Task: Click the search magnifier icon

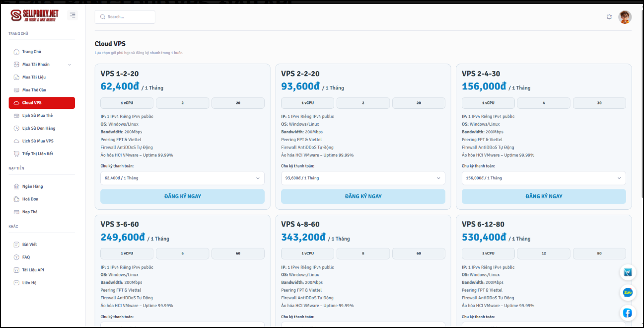Action: 103,17
